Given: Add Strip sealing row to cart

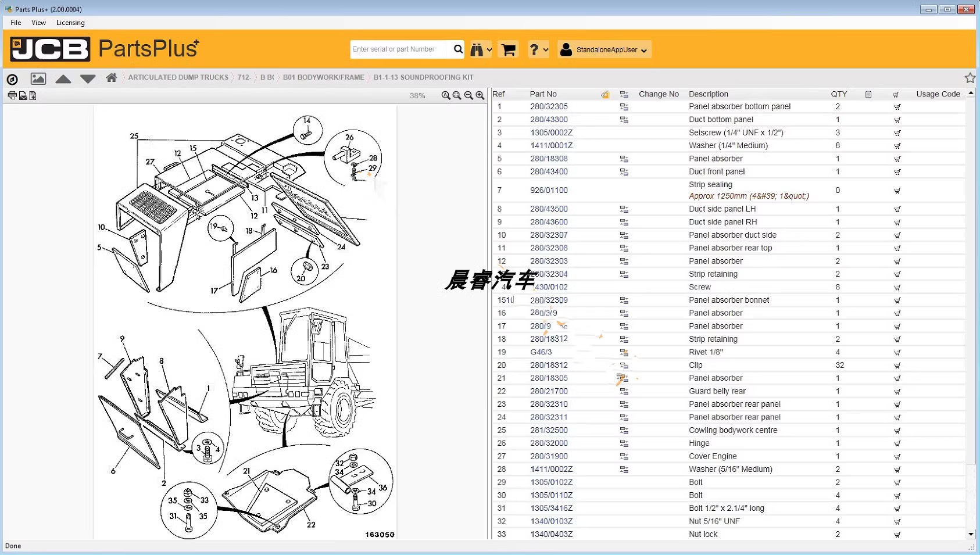Looking at the screenshot, I should pos(897,191).
